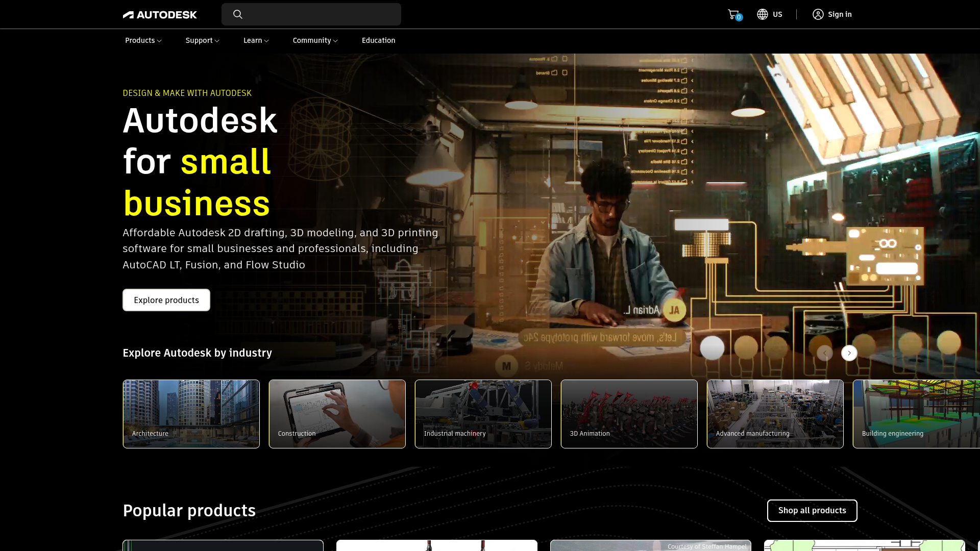Image resolution: width=980 pixels, height=551 pixels.
Task: Expand the Community menu
Action: (315, 40)
